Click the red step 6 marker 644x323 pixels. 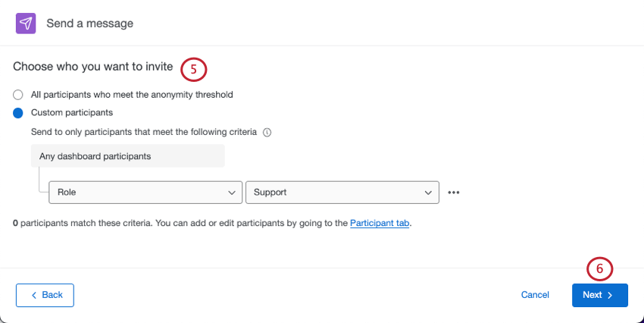pyautogui.click(x=599, y=268)
